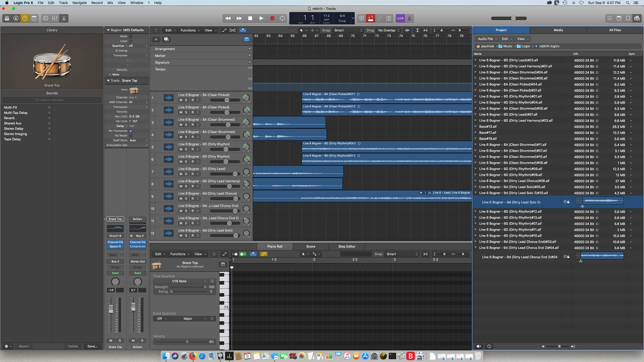
Task: Click the Revert button in Library
Action: pyautogui.click(x=24, y=346)
